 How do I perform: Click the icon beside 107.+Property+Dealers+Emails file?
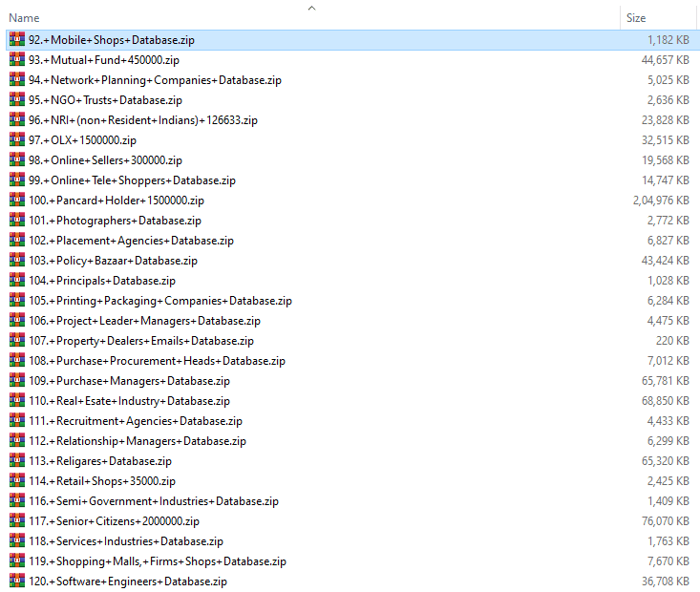coord(17,341)
